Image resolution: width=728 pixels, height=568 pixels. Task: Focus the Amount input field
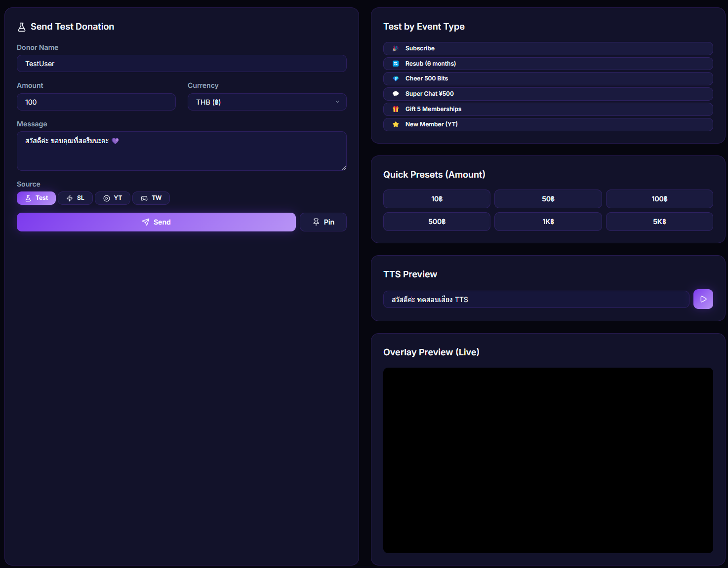pos(96,102)
